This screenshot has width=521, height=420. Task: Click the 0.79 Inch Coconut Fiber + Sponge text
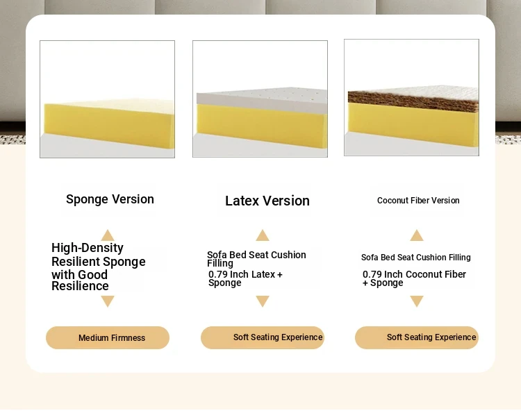click(414, 278)
